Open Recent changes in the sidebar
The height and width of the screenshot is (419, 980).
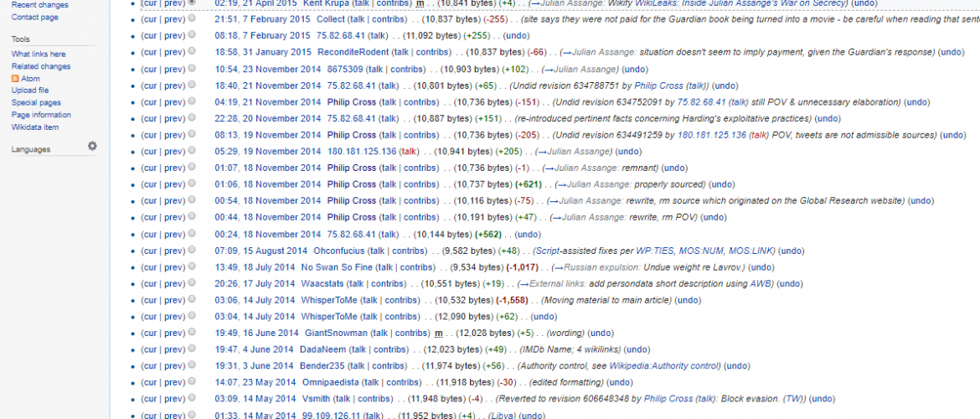39,5
